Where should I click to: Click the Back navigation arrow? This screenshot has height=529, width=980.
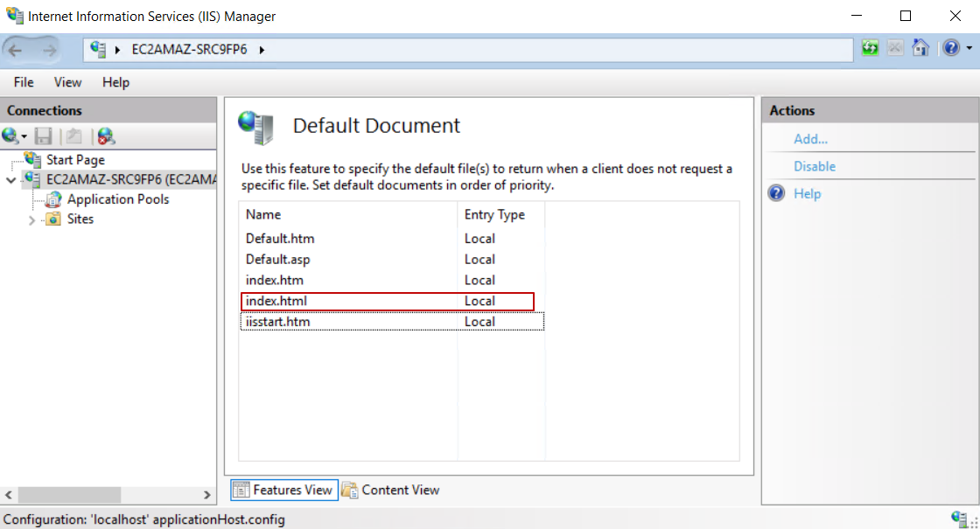[x=15, y=50]
